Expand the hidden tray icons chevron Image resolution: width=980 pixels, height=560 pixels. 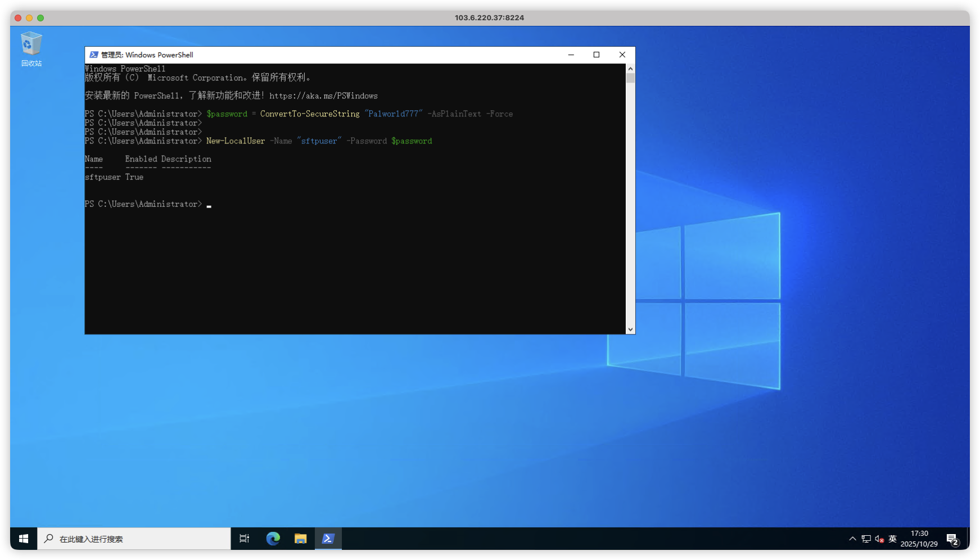click(x=852, y=539)
